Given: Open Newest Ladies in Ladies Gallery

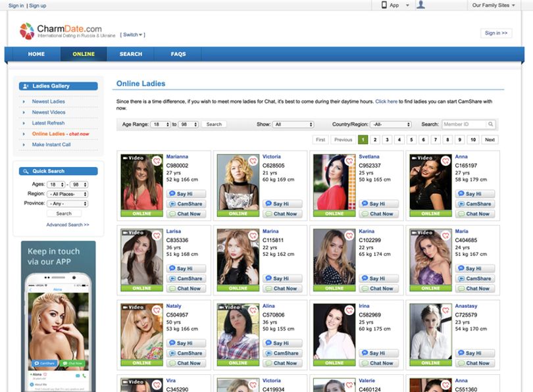Looking at the screenshot, I should click(48, 101).
